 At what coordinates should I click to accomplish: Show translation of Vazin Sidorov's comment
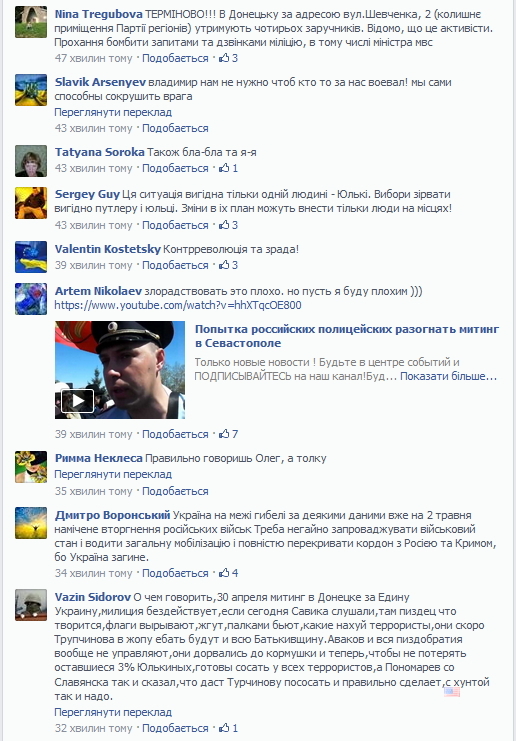click(x=113, y=712)
